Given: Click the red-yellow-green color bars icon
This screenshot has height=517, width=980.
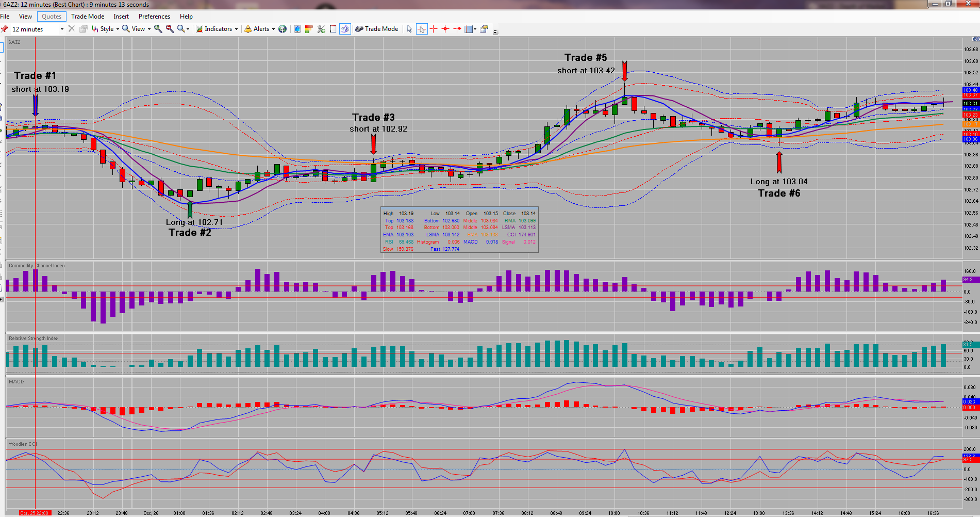Looking at the screenshot, I should click(309, 29).
